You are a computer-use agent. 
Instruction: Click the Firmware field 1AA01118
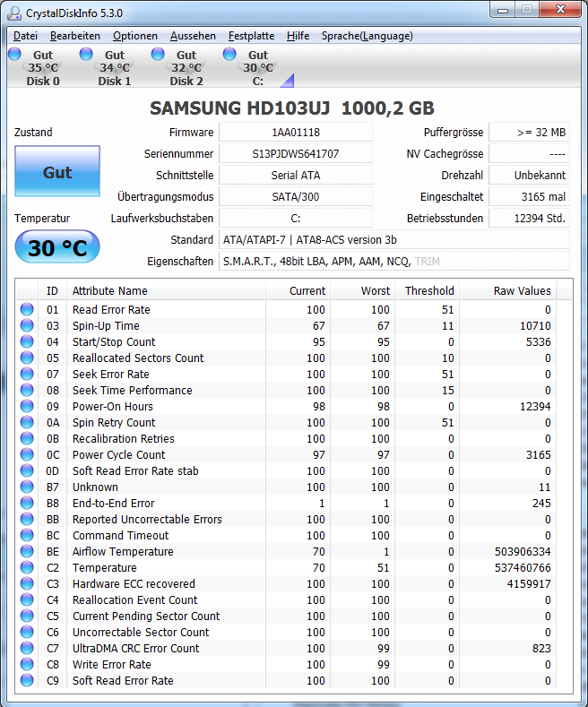tap(296, 132)
